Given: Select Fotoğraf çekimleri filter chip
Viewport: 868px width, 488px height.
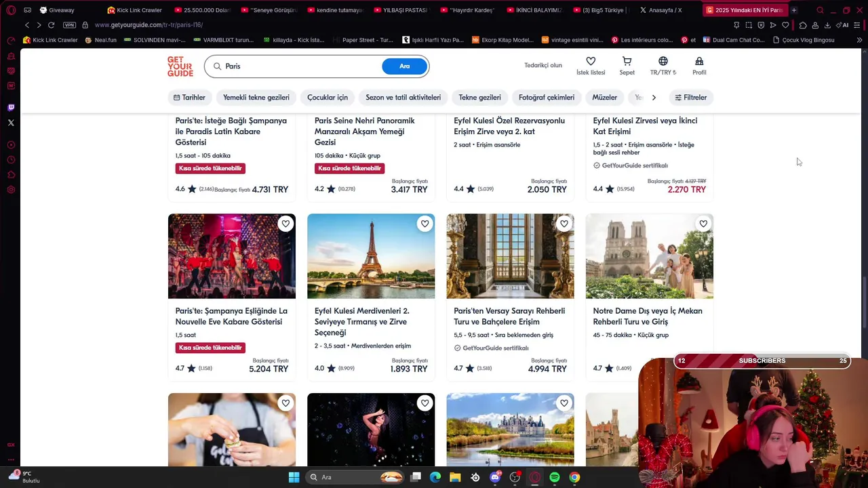Looking at the screenshot, I should [547, 98].
